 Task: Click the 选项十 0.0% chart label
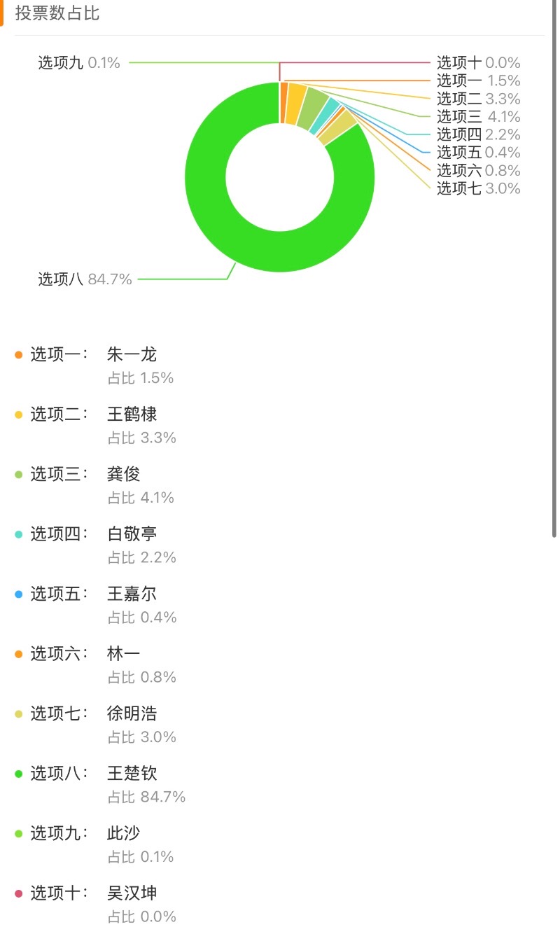coord(479,63)
